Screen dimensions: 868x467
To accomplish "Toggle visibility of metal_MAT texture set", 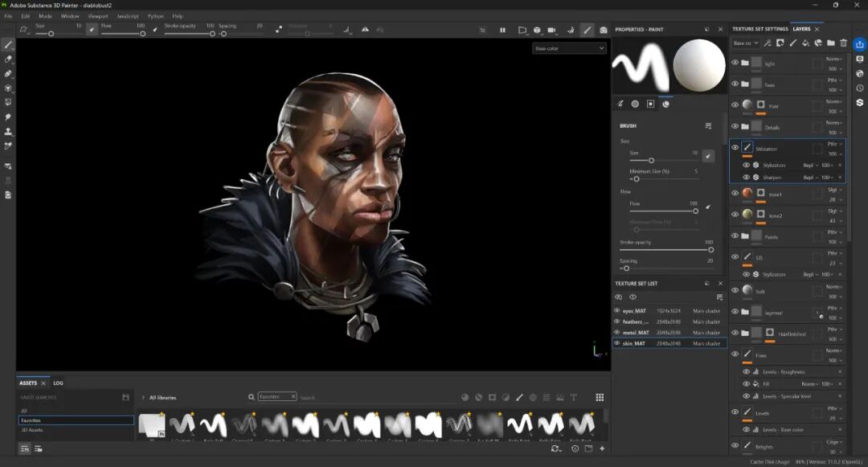I will pyautogui.click(x=616, y=332).
